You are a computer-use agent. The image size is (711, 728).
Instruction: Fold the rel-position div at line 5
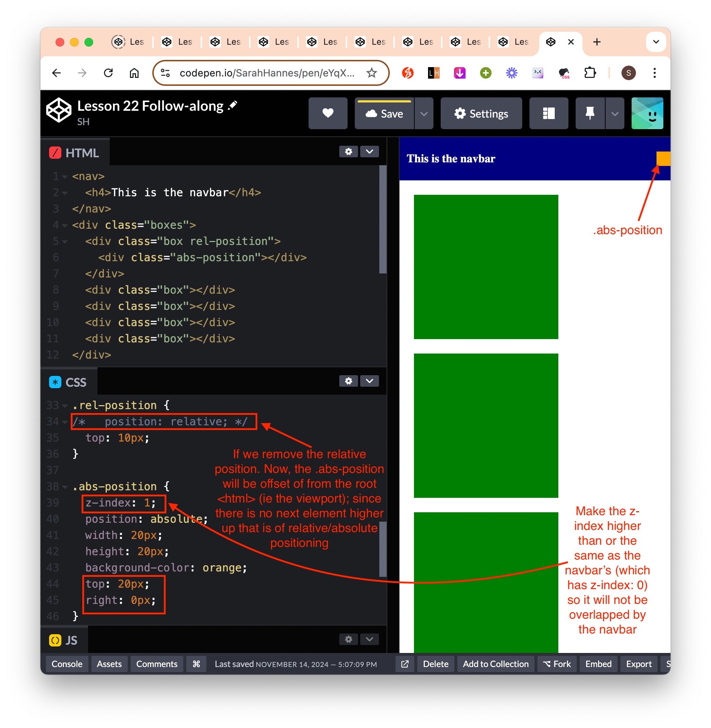pyautogui.click(x=65, y=242)
